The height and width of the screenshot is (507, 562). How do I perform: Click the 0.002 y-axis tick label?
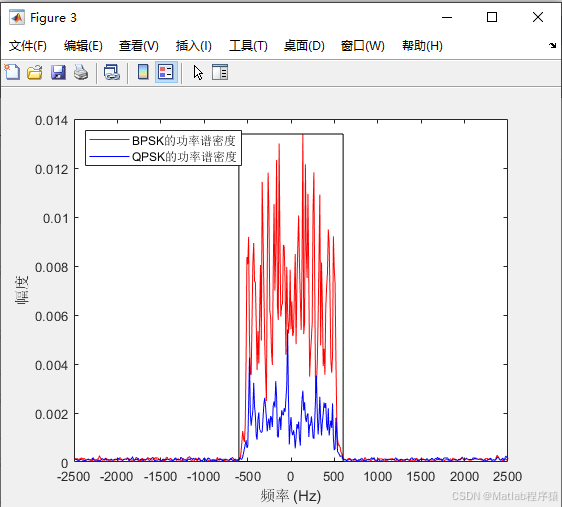51,415
